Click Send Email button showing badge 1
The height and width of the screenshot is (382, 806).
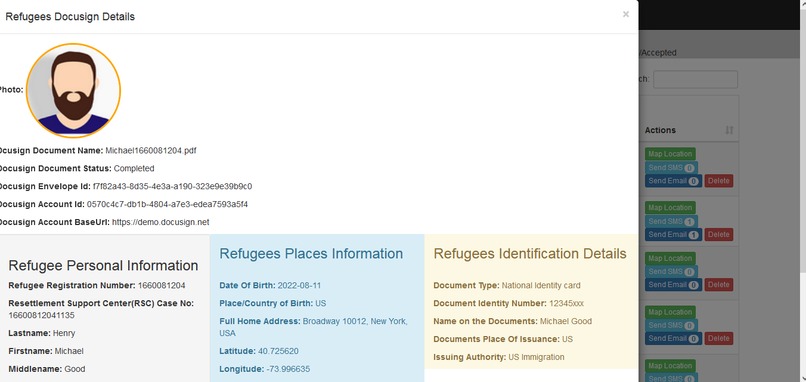673,234
